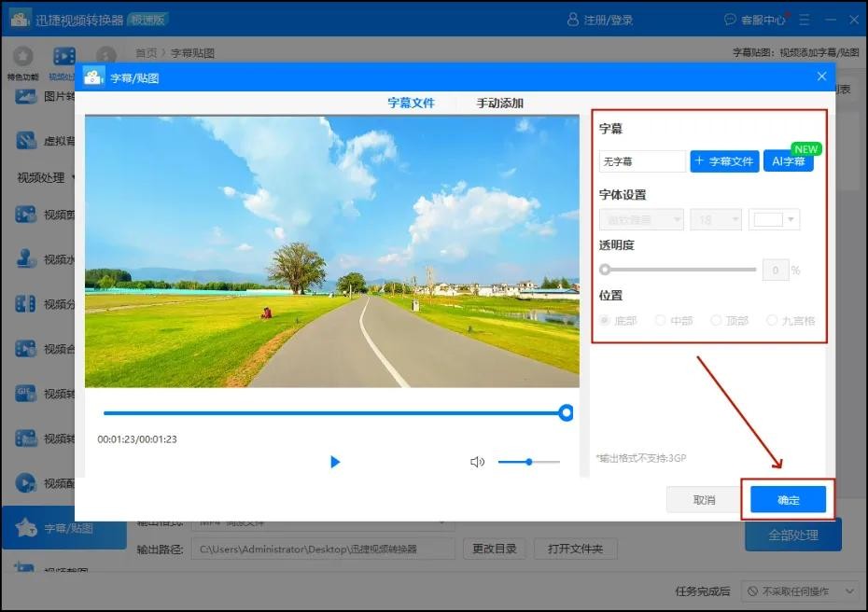Click the 特色功能 icon in top toolbar
Screen dimensions: 868x612
pos(22,57)
